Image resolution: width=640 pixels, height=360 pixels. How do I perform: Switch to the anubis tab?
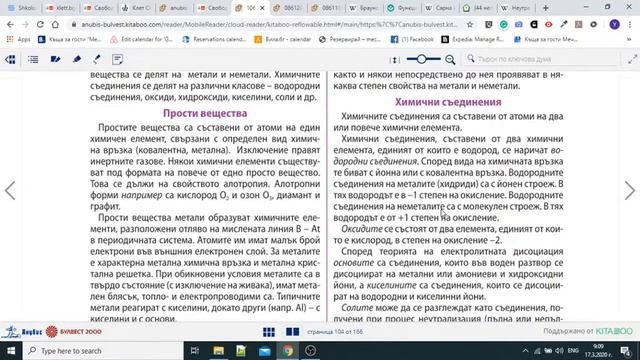173,8
